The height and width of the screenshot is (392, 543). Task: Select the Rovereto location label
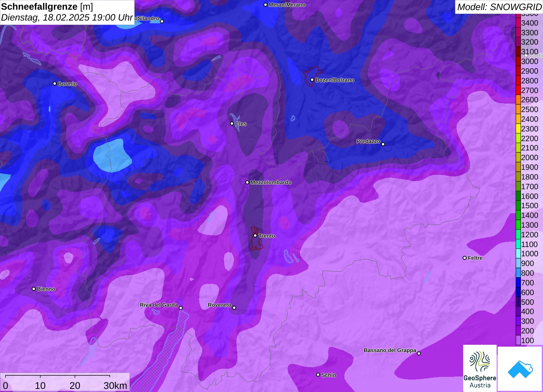[220, 305]
